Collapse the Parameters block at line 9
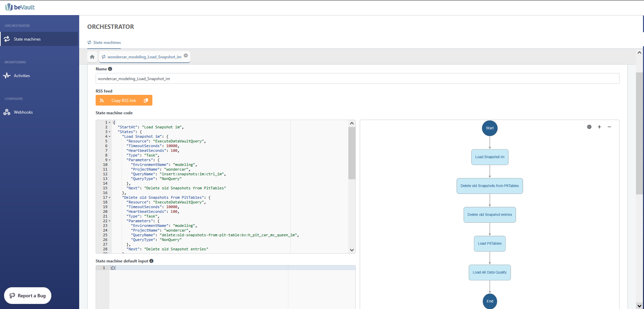644x309 pixels. coord(110,160)
